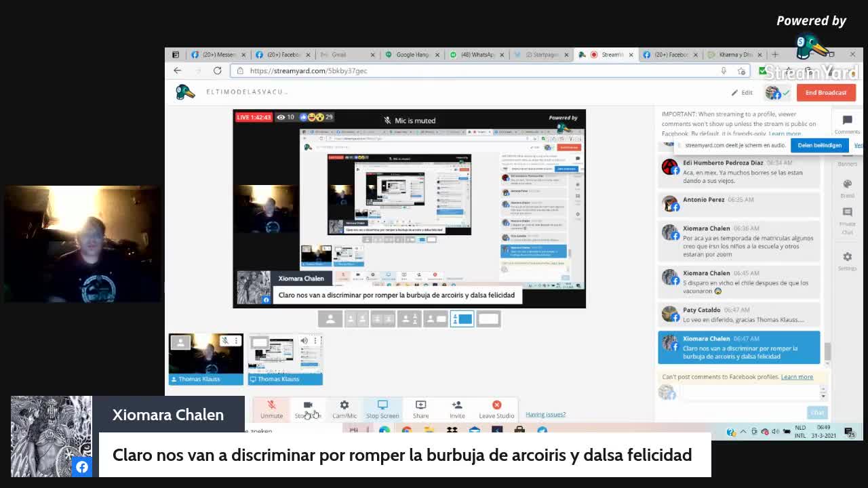Send the message with the Chat button
This screenshot has width=868, height=488.
(x=817, y=412)
